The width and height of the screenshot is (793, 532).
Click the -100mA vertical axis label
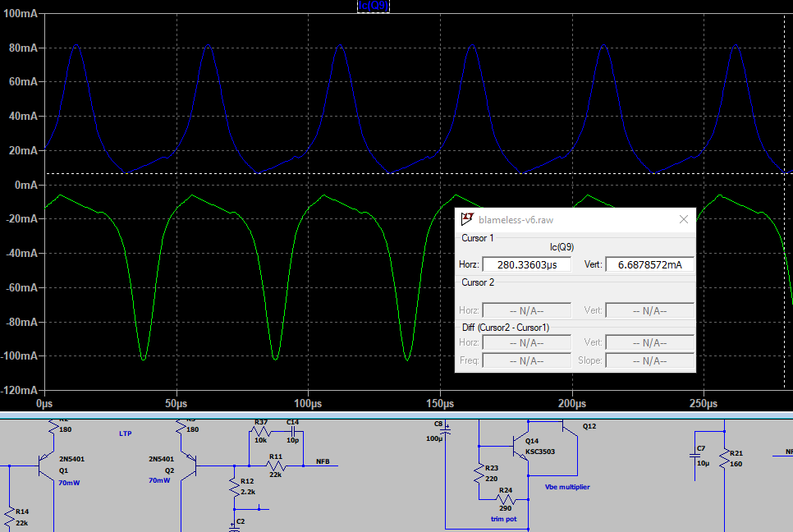point(19,356)
